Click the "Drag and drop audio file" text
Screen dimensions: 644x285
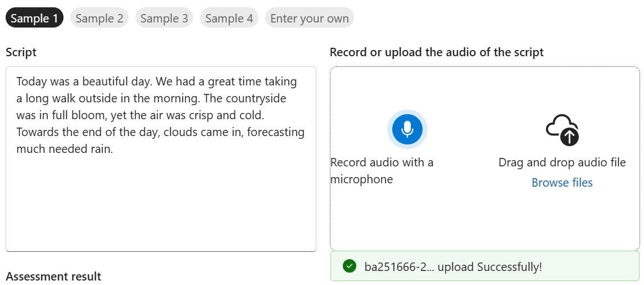tap(562, 162)
